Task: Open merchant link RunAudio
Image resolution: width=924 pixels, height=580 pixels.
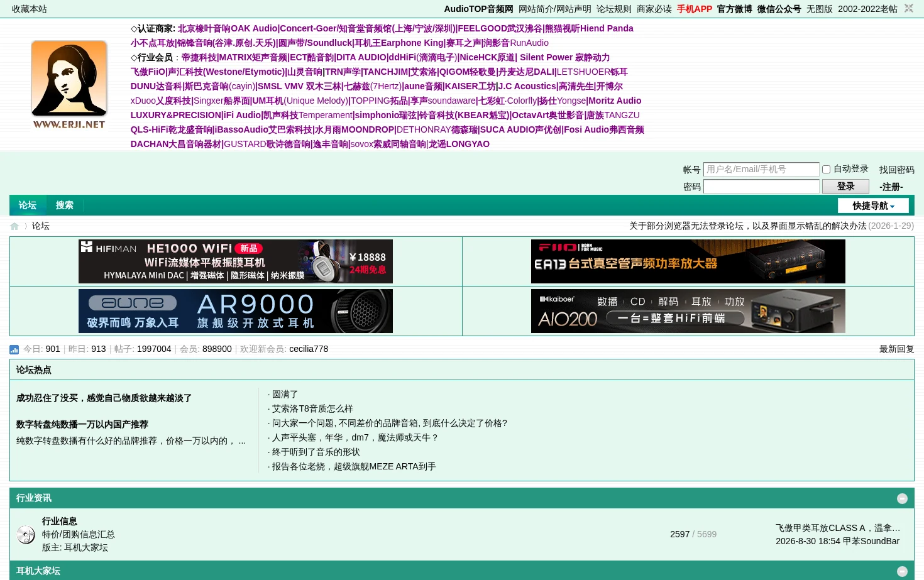Action: pos(529,43)
